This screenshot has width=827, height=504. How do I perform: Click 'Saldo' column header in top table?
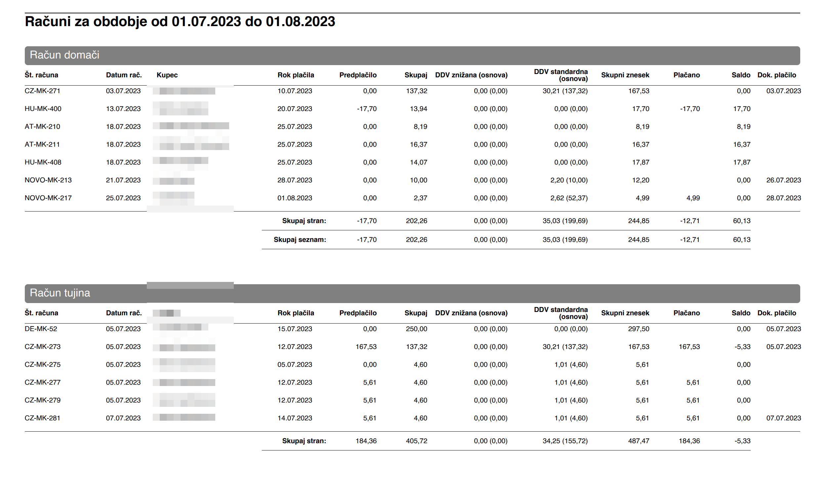coord(741,75)
